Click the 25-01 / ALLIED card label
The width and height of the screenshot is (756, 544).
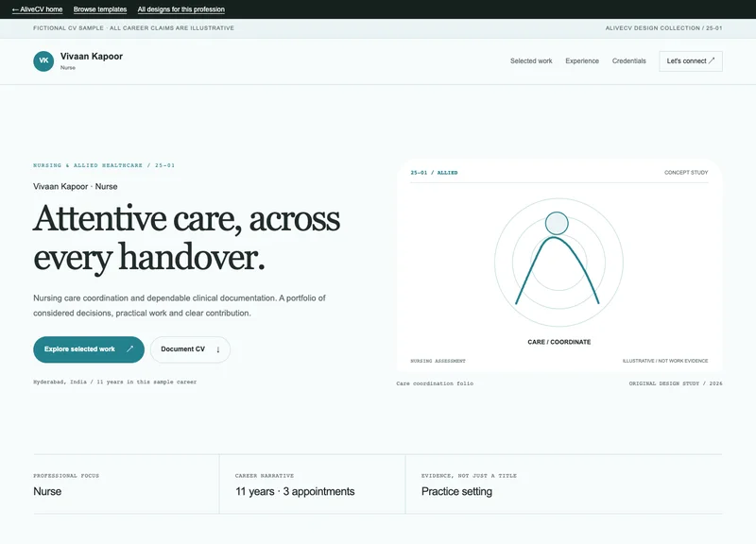pyautogui.click(x=434, y=173)
